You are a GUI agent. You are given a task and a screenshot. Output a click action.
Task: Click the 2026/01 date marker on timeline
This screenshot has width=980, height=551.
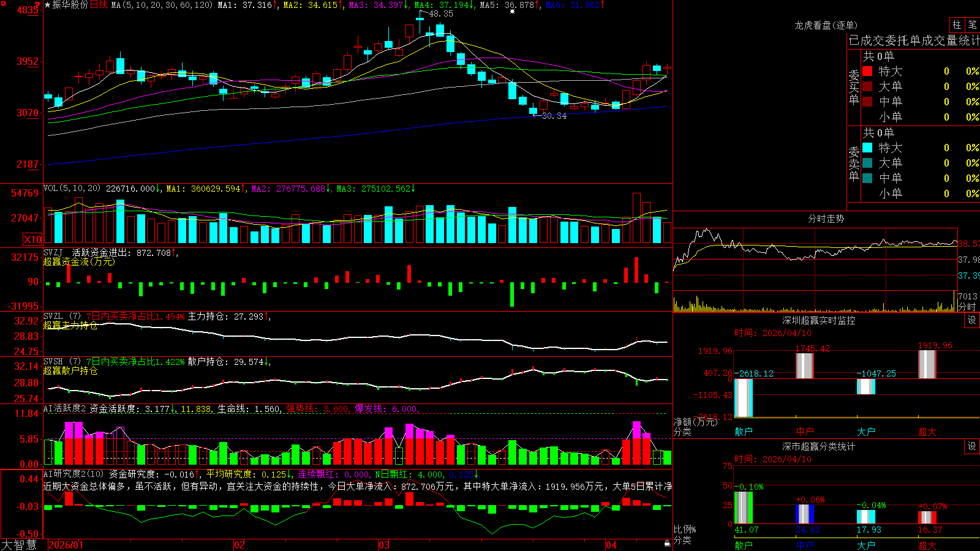tap(66, 545)
